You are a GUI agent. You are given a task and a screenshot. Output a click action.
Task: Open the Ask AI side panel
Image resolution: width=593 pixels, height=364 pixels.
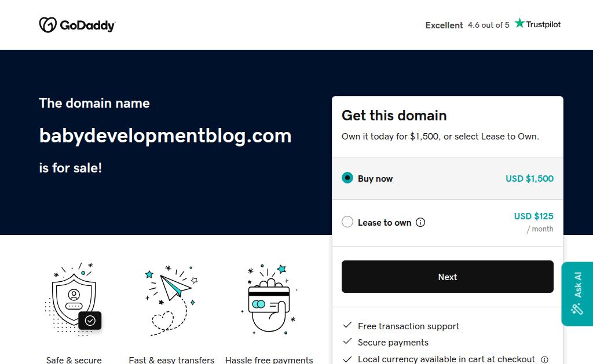(x=577, y=293)
